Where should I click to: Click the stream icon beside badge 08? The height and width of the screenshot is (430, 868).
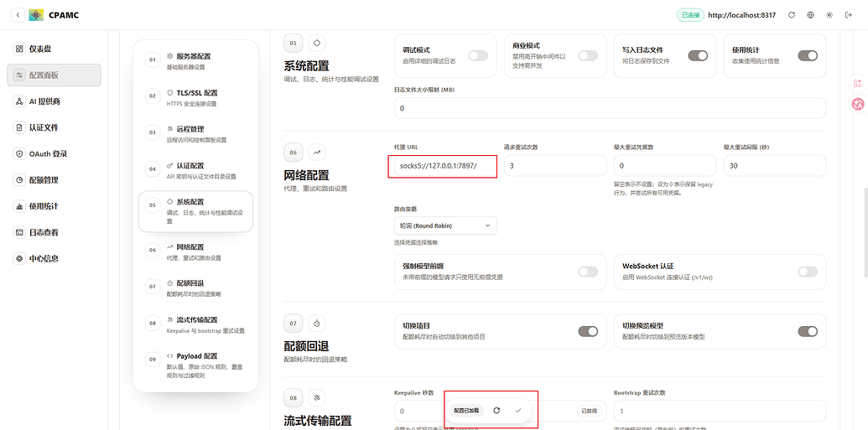pos(317,398)
